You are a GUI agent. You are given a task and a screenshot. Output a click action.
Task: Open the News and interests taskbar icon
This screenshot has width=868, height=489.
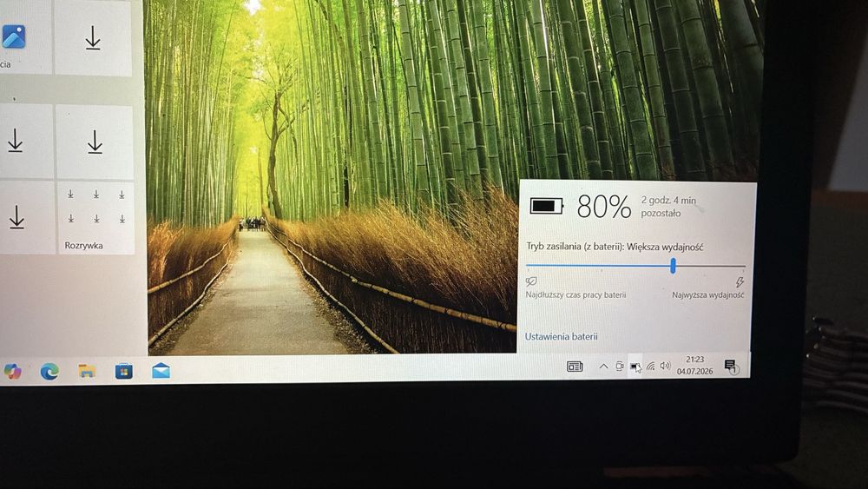click(x=575, y=366)
